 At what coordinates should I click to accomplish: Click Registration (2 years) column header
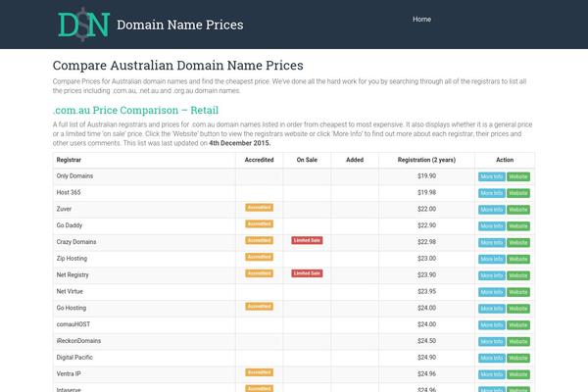click(x=426, y=160)
